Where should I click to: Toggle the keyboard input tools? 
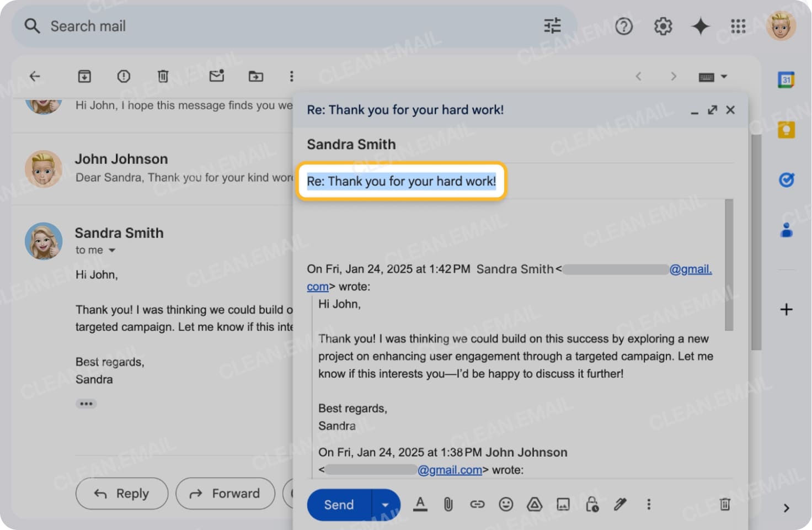707,76
